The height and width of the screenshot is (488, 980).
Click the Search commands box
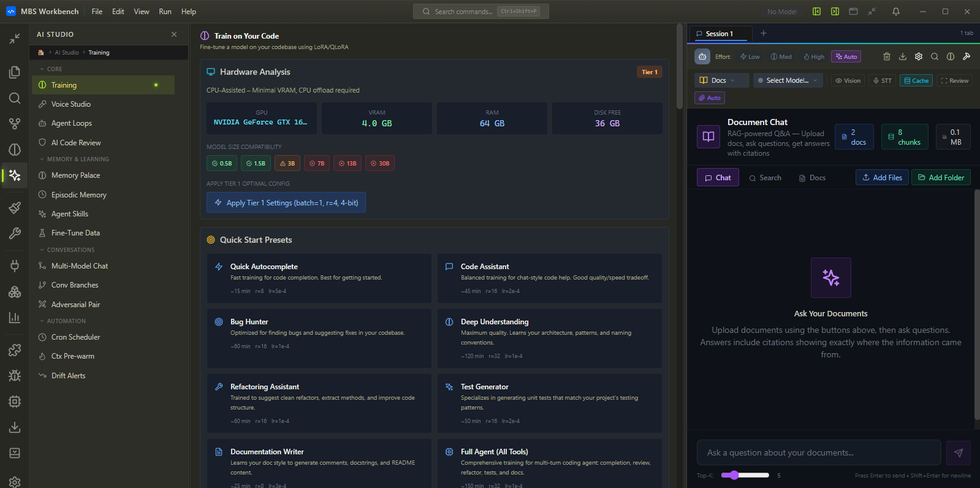point(481,12)
